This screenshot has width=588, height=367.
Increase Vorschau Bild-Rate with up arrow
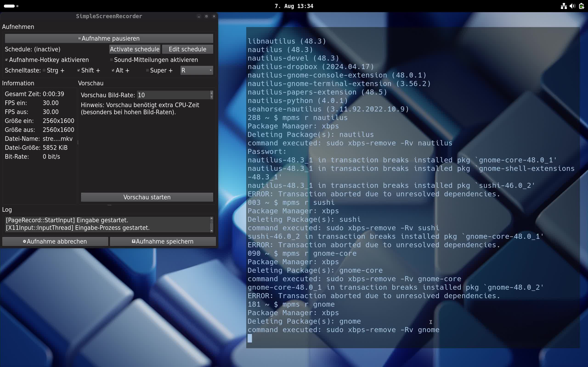pyautogui.click(x=211, y=93)
